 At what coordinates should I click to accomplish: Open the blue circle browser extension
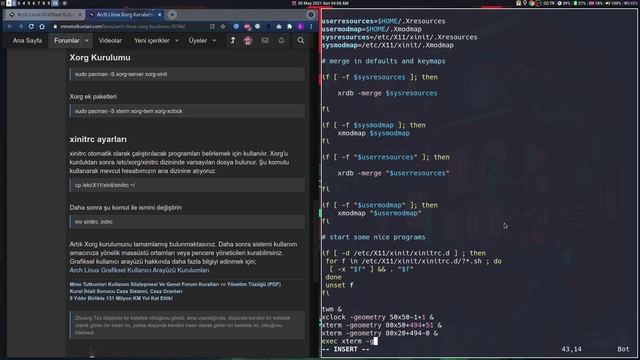(236, 27)
